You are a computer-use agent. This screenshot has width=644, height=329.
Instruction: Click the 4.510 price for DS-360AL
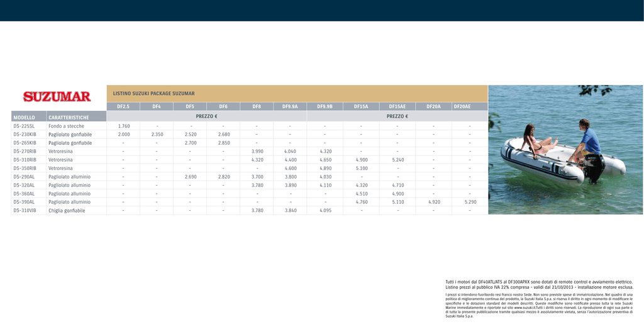pyautogui.click(x=362, y=194)
